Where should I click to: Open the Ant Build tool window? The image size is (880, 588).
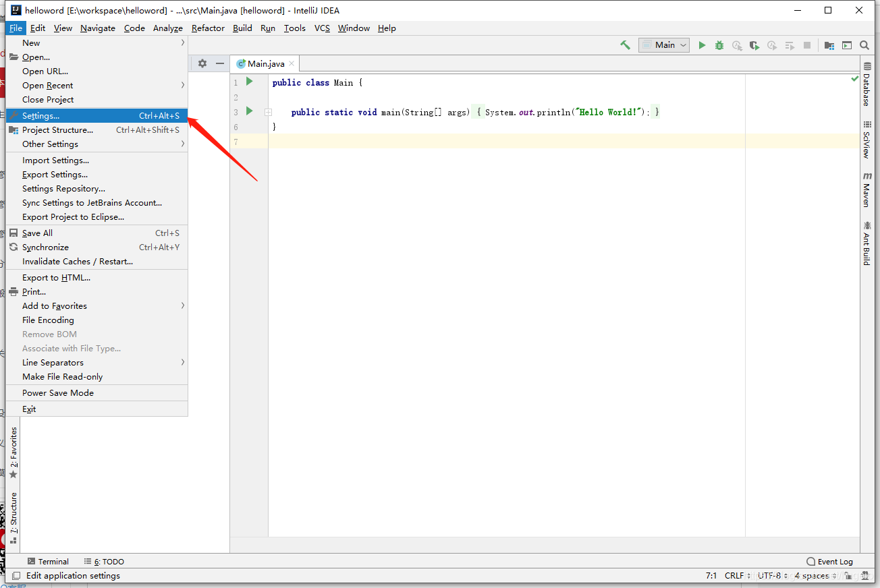[x=867, y=243]
